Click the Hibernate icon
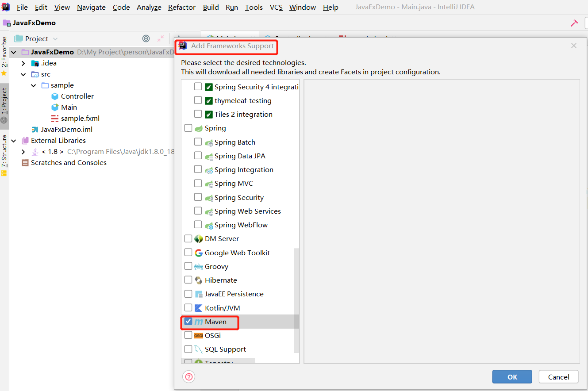This screenshot has height=391, width=588. [x=199, y=280]
